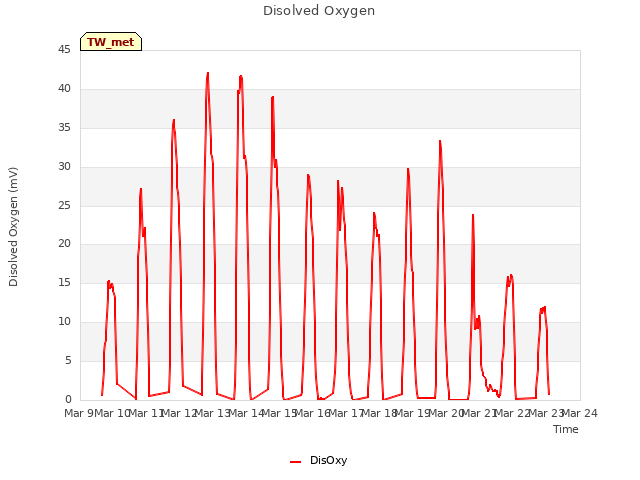The image size is (640, 480).
Task: Click the y-axis tick value 10
Action: tap(64, 322)
